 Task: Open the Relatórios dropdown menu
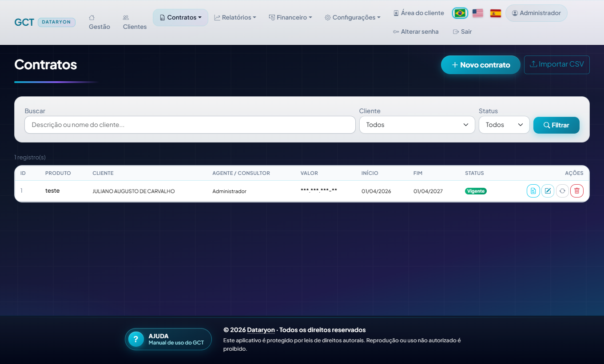click(235, 18)
